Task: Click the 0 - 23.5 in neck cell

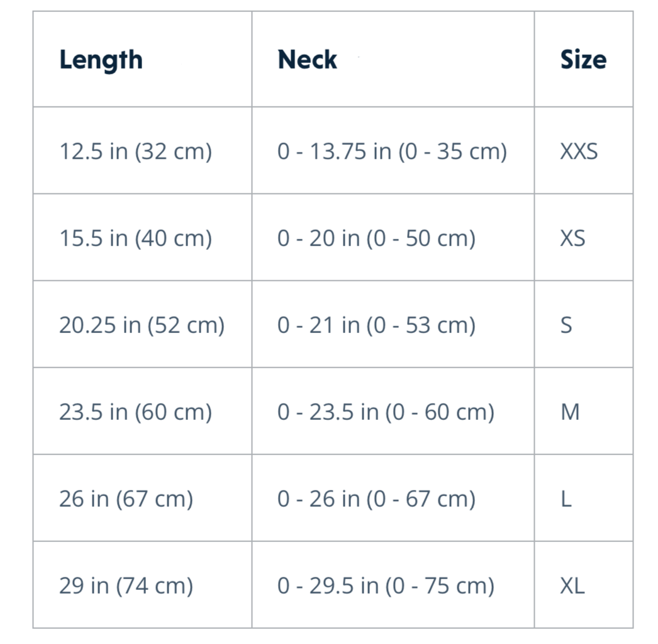Action: (x=386, y=412)
